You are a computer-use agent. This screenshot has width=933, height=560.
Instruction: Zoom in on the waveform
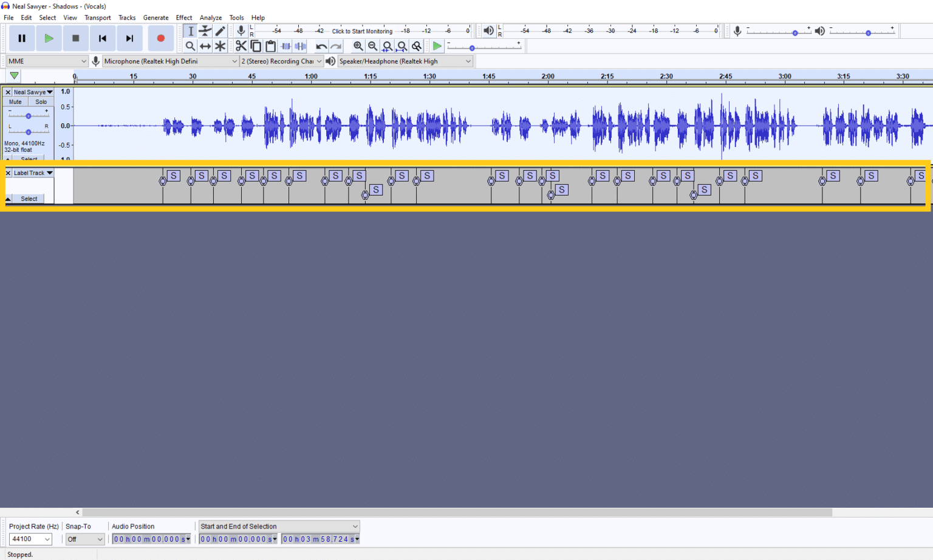[x=358, y=46]
